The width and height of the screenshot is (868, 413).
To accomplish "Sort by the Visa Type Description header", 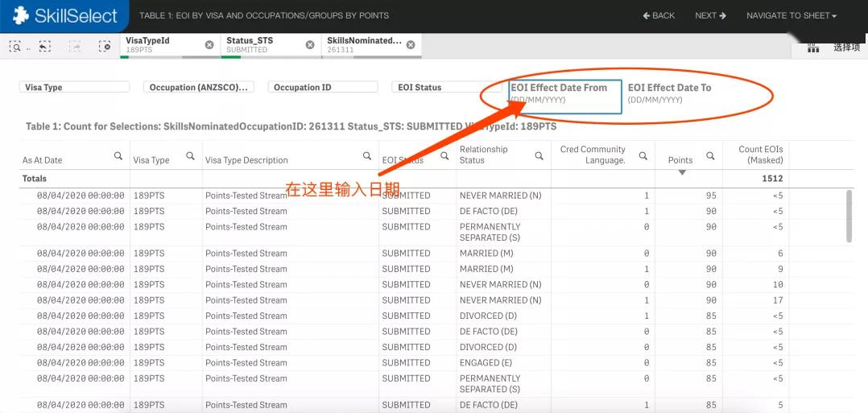I will (246, 160).
